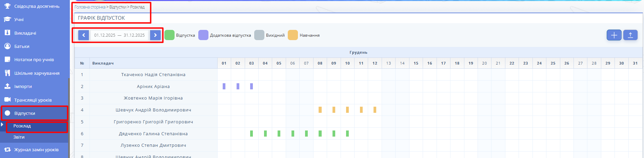Open Учні section via graduation cap icon
Image resolution: width=644 pixels, height=158 pixels.
pos(7,19)
